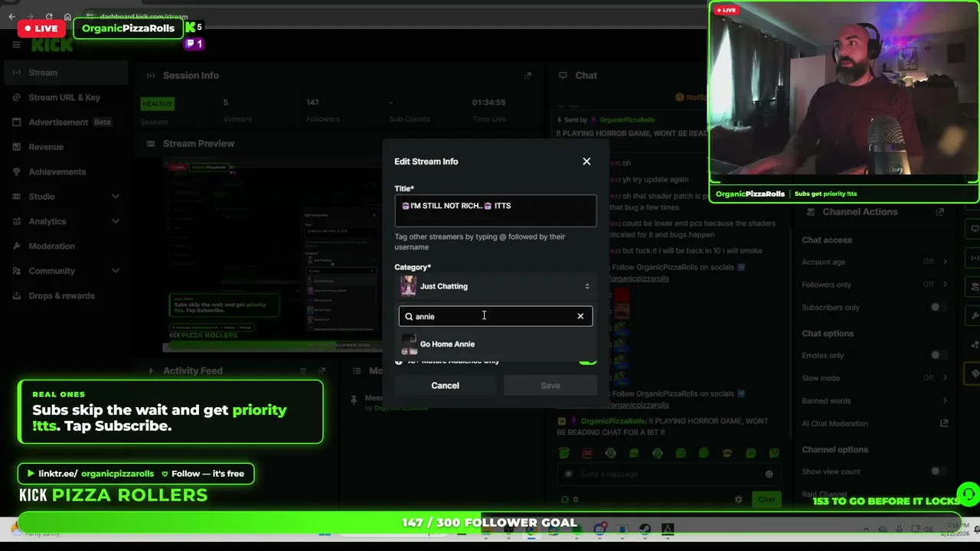Click the Studio icon in the sidebar

point(16,197)
